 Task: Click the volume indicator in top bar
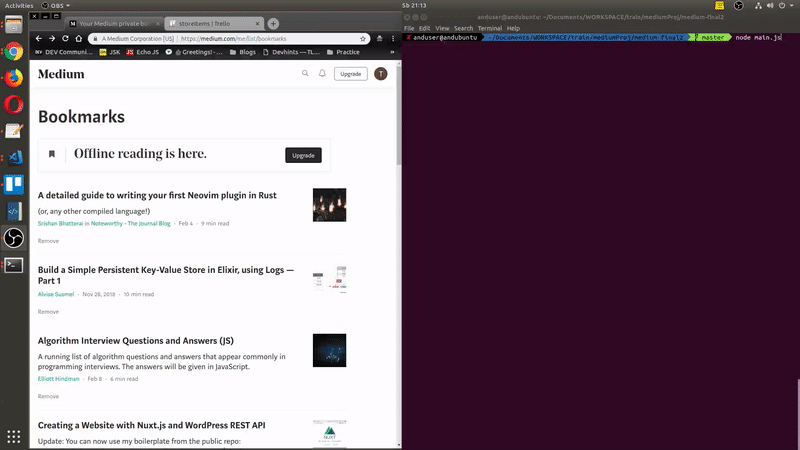click(770, 5)
